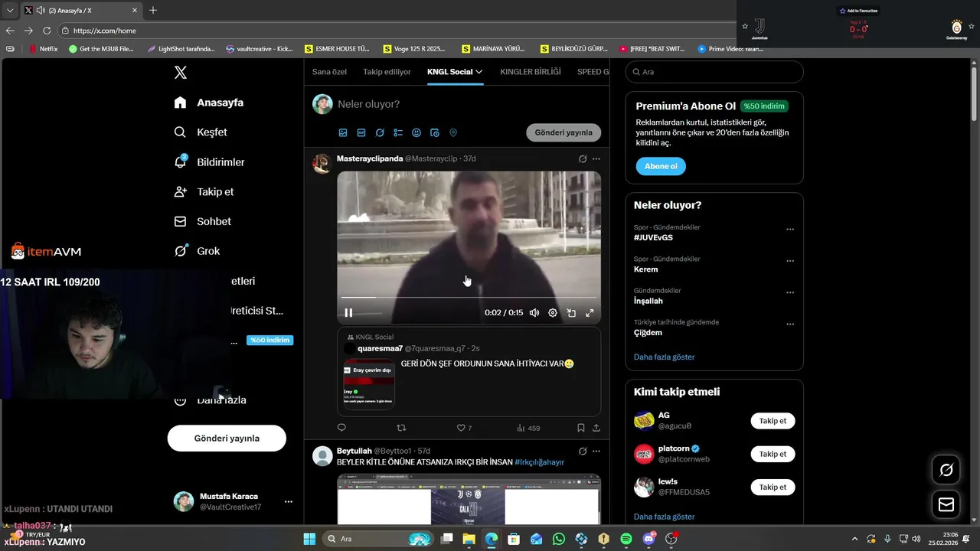Switch to the Takip ediliyor tab

(387, 72)
